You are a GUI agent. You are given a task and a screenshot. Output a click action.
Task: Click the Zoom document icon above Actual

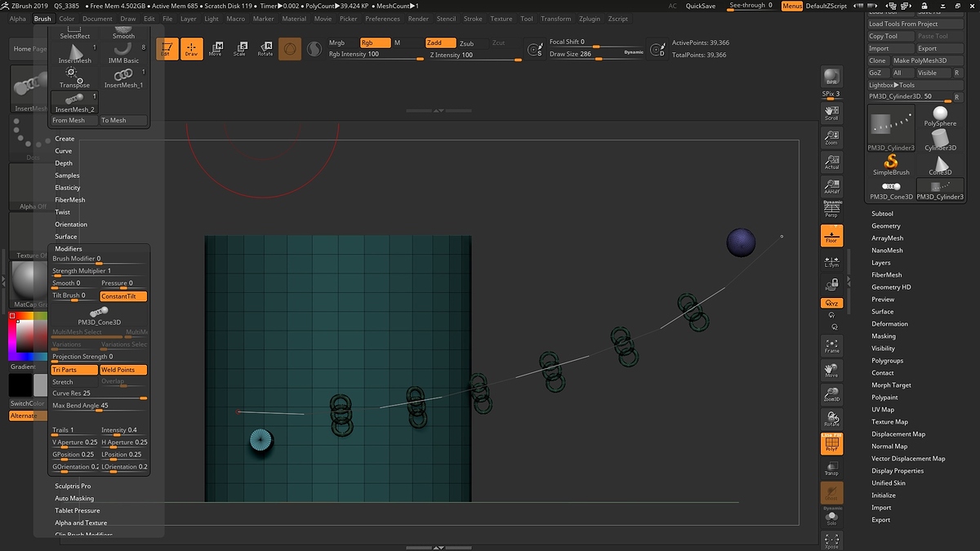click(831, 137)
